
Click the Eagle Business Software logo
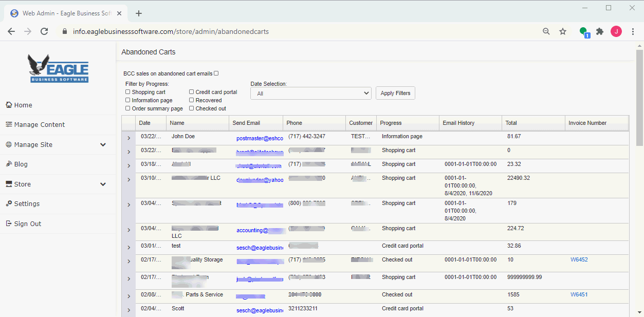coord(58,68)
